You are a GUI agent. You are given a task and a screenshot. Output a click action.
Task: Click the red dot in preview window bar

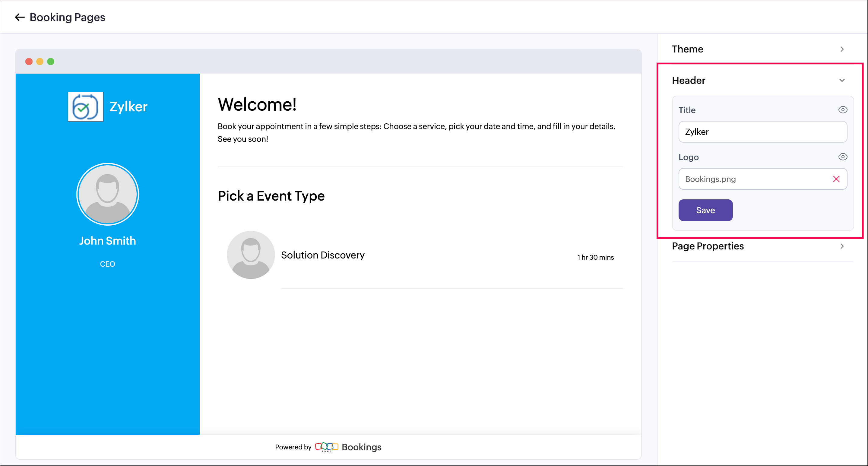click(29, 62)
